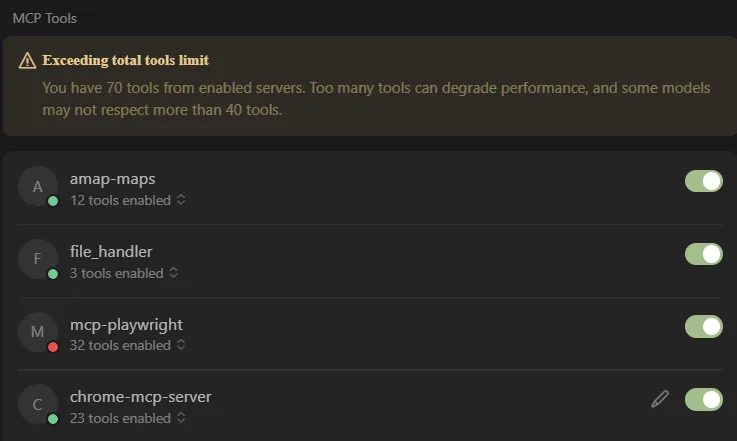Image resolution: width=737 pixels, height=441 pixels.
Task: Turn off the file_handler toggle
Action: tap(704, 254)
